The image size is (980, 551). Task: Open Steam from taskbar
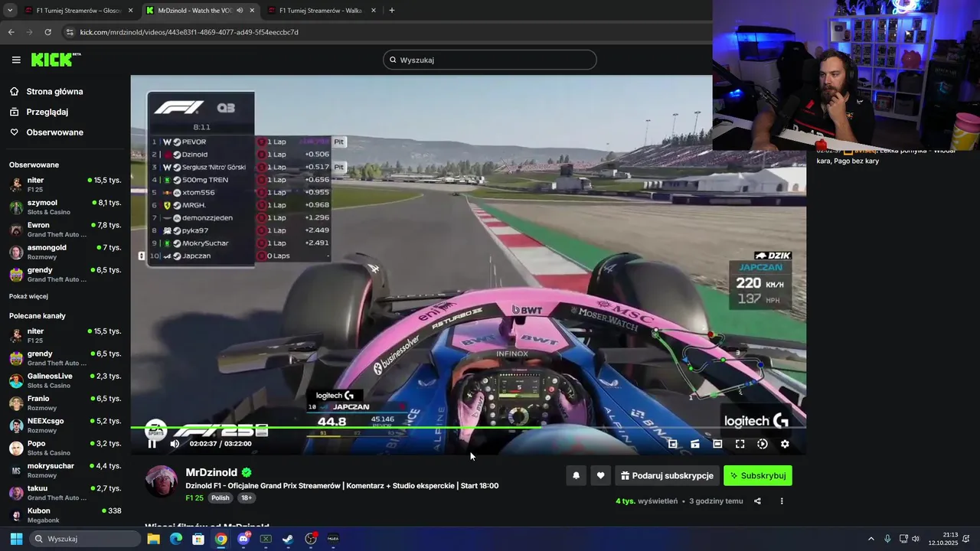[x=288, y=539]
